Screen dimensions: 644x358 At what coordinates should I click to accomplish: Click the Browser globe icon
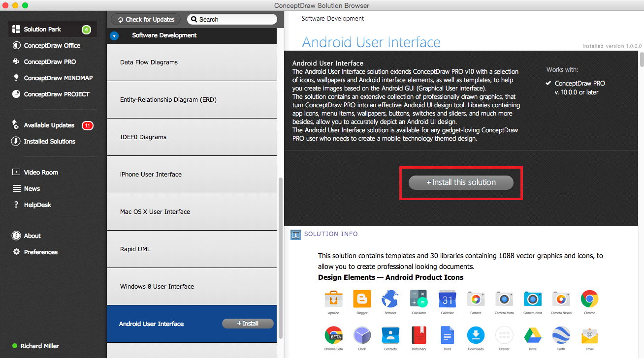point(390,298)
